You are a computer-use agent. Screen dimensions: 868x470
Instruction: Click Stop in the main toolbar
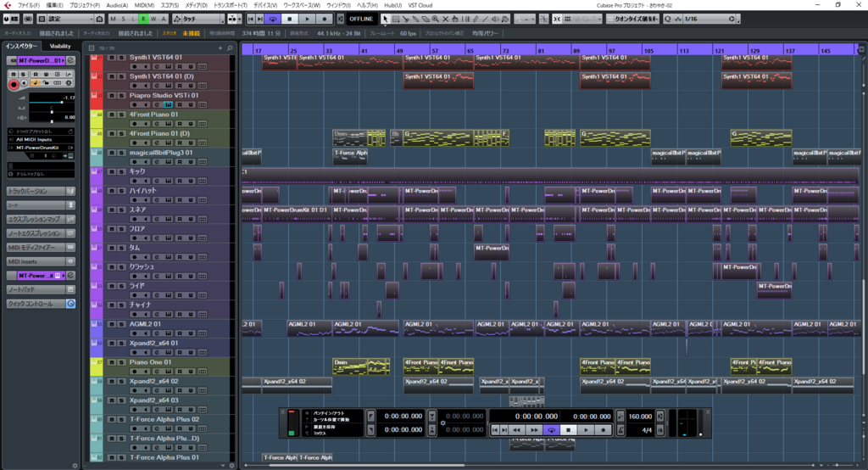(x=290, y=19)
